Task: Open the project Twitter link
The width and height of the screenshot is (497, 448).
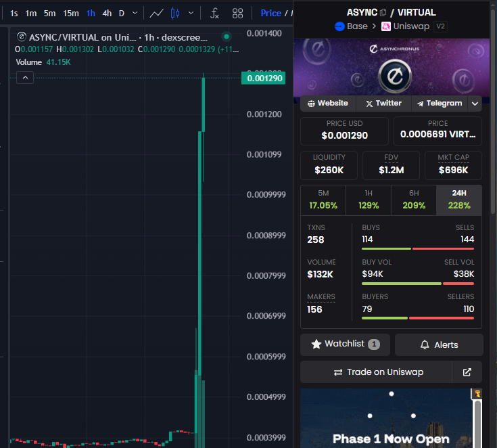Action: point(383,103)
